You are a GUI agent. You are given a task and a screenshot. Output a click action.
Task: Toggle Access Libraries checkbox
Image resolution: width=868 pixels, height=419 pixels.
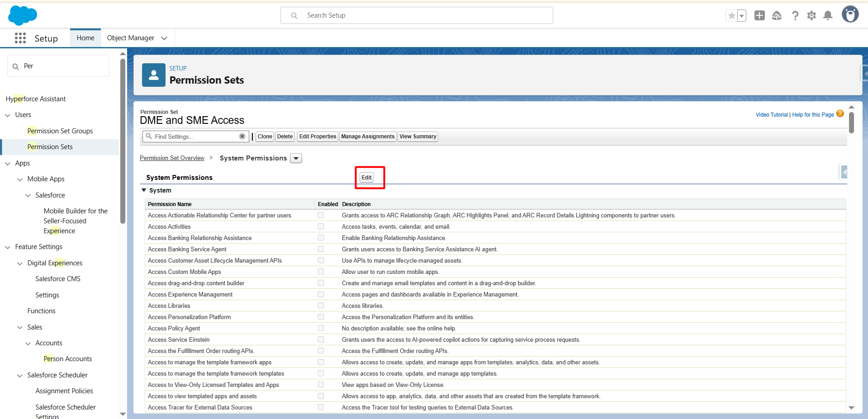pyautogui.click(x=321, y=306)
